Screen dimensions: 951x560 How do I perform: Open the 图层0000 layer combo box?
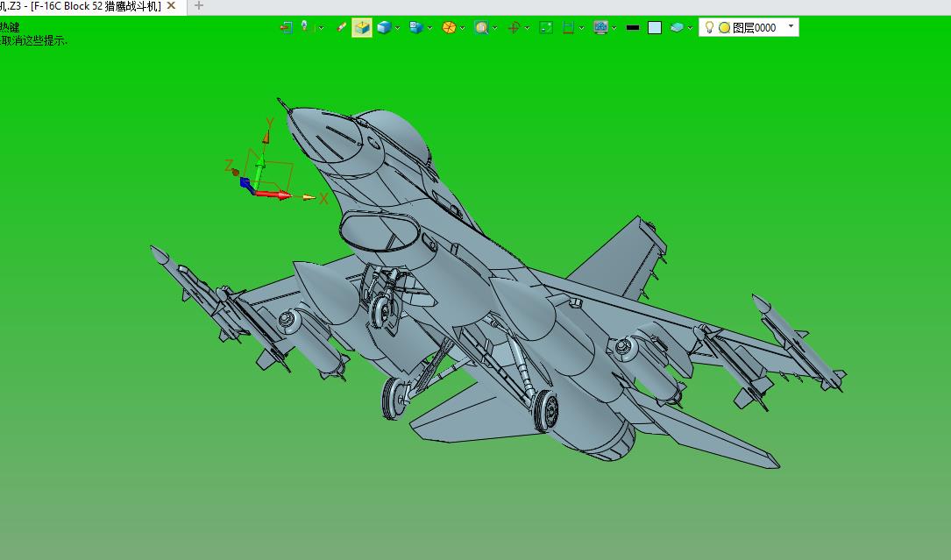(x=749, y=27)
